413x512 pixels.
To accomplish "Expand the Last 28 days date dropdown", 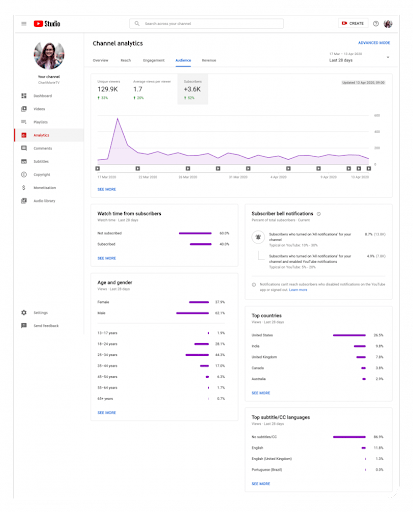I will 359,57.
